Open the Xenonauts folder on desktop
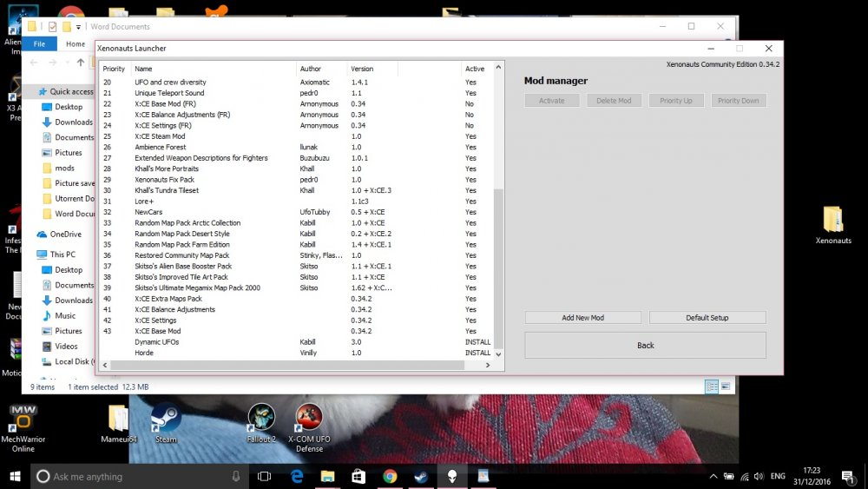 [x=832, y=225]
